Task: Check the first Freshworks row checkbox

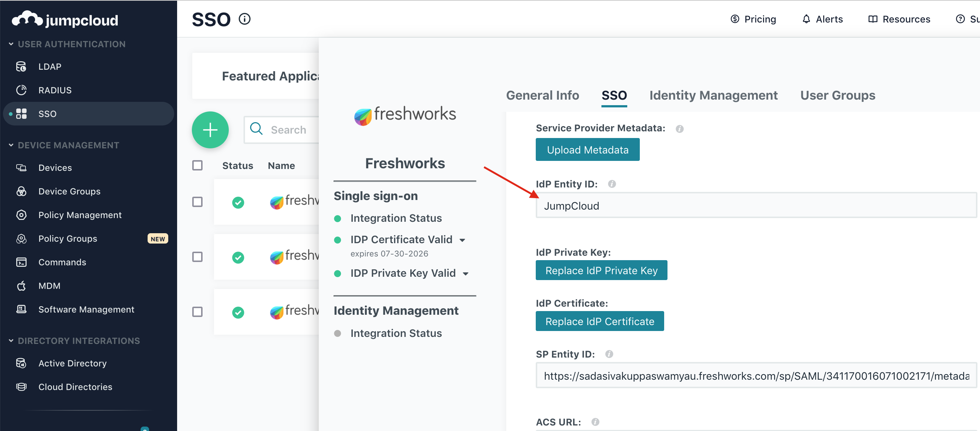Action: click(197, 201)
